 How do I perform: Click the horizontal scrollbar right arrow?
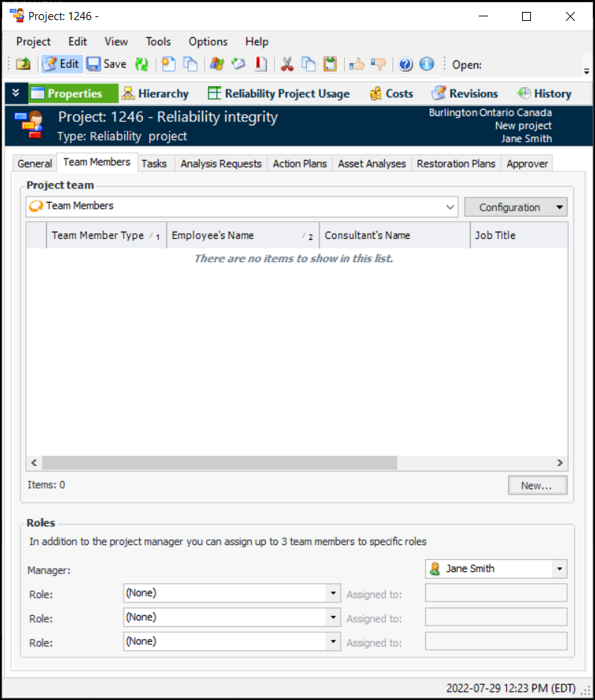point(560,463)
